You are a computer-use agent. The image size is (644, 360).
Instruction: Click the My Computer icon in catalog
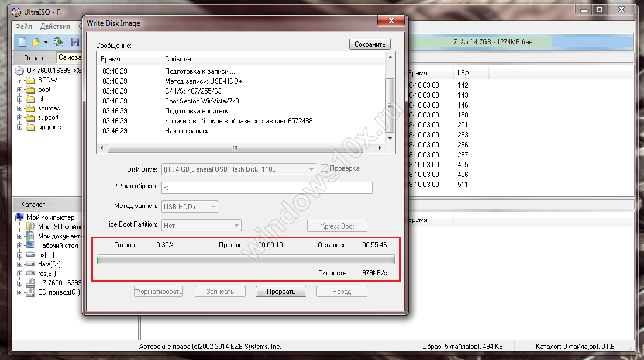click(20, 217)
